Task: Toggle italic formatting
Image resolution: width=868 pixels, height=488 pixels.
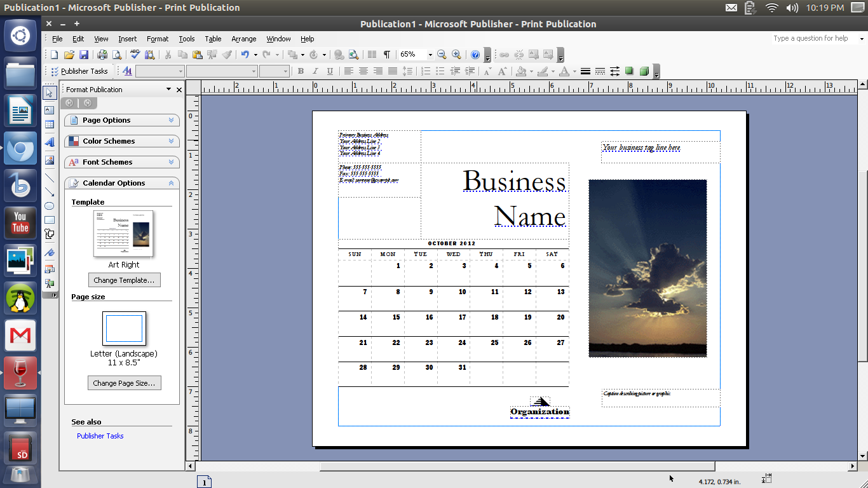Action: point(315,71)
